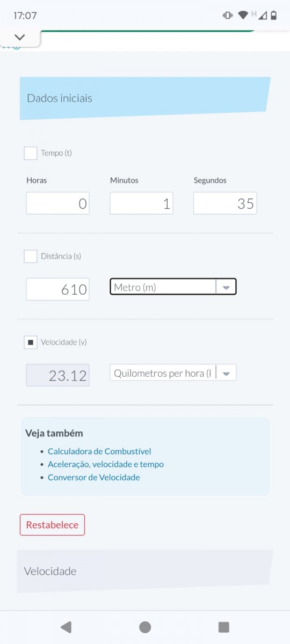Image resolution: width=290 pixels, height=644 pixels.
Task: Open Aceleração, velocidade e tempo link
Action: [x=106, y=464]
